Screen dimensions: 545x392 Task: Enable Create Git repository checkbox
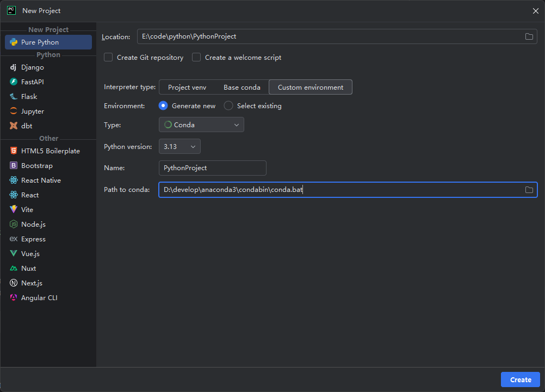[108, 57]
